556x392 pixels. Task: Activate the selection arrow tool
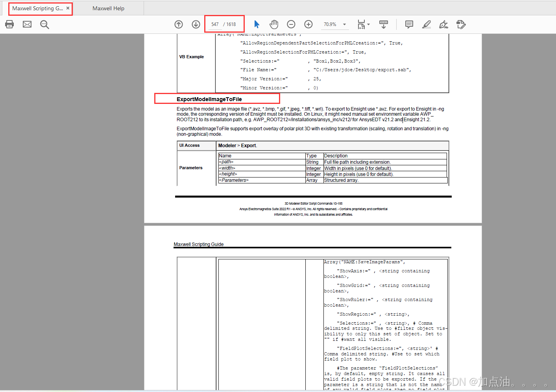257,24
